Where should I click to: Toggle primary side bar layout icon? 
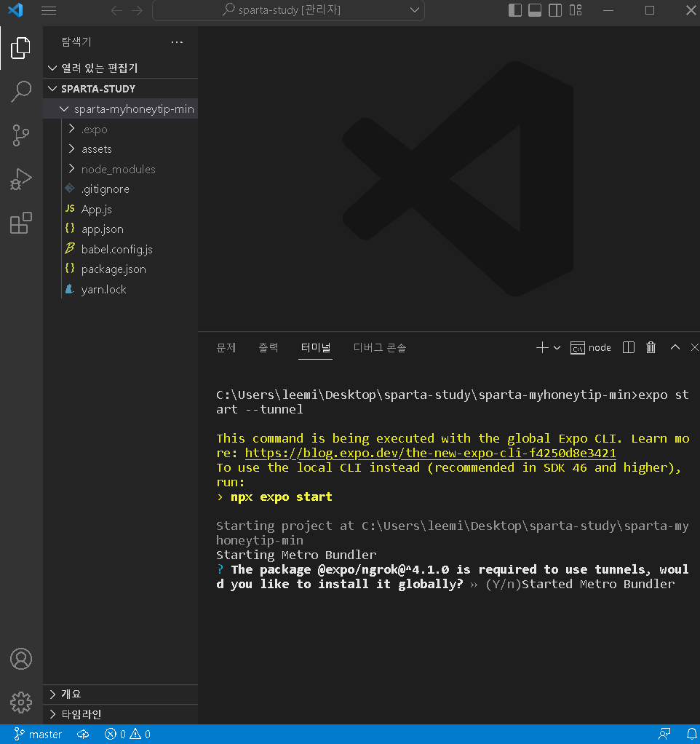[x=515, y=10]
